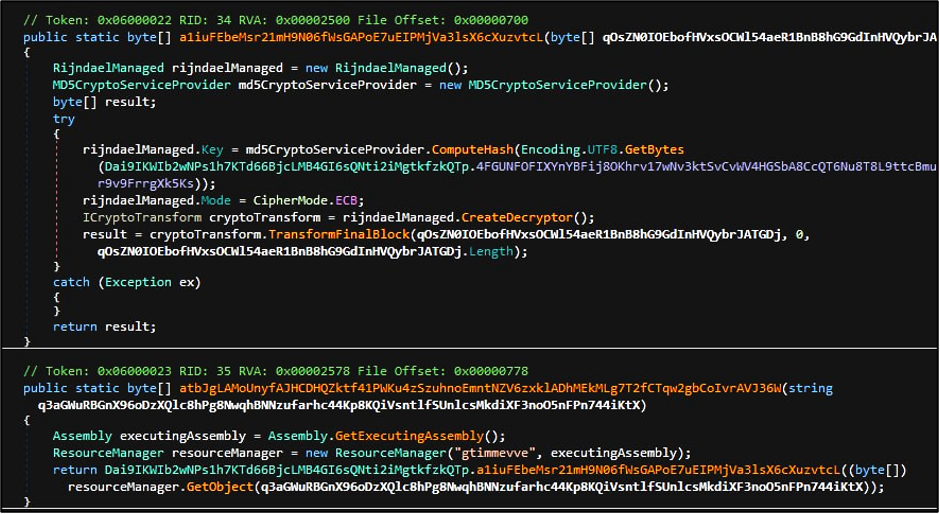
Task: Click the 4FGUNFOFIXYnYBFij8OKhrv17 field name
Action: [706, 166]
